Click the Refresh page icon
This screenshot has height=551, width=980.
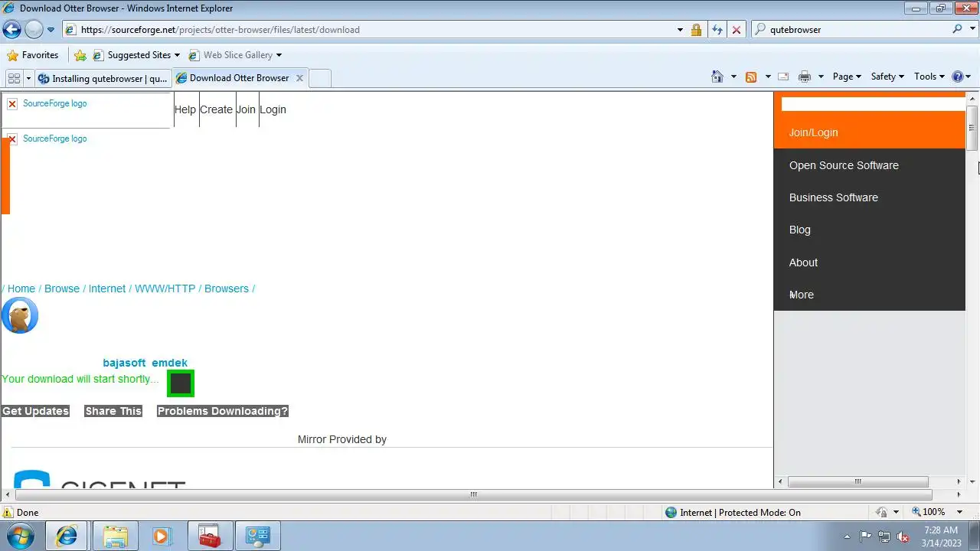717,30
